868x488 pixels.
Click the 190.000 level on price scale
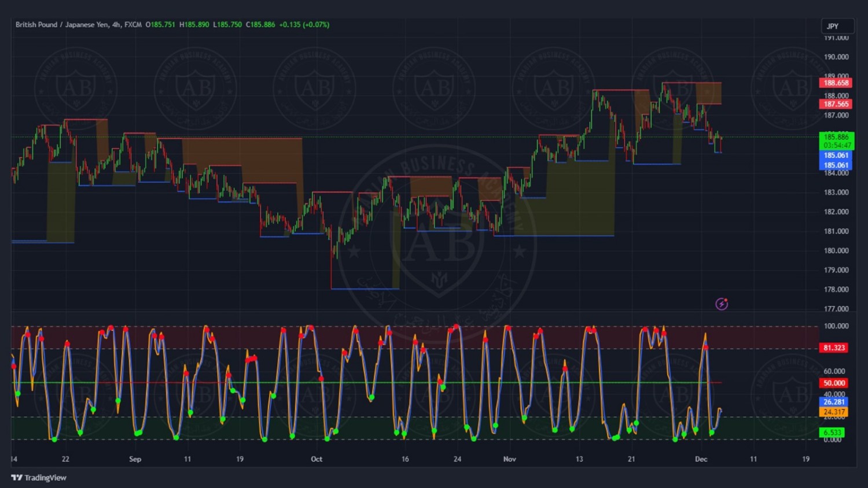tap(836, 57)
